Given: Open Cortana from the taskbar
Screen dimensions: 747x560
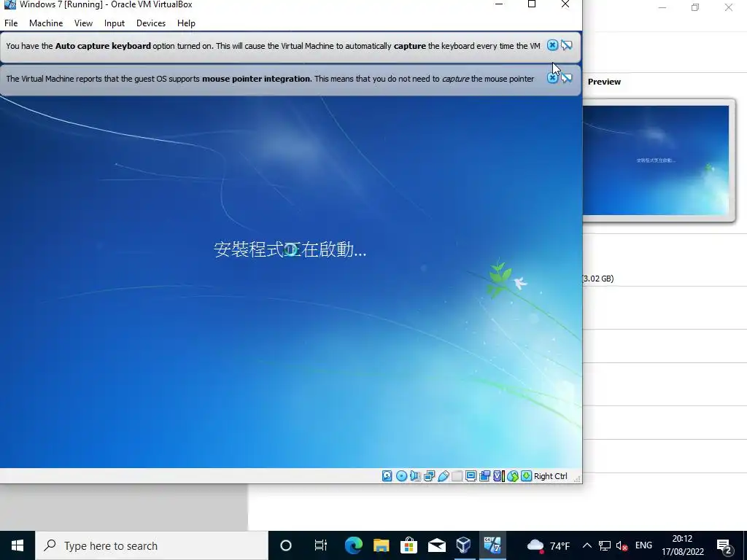Looking at the screenshot, I should [x=286, y=545].
